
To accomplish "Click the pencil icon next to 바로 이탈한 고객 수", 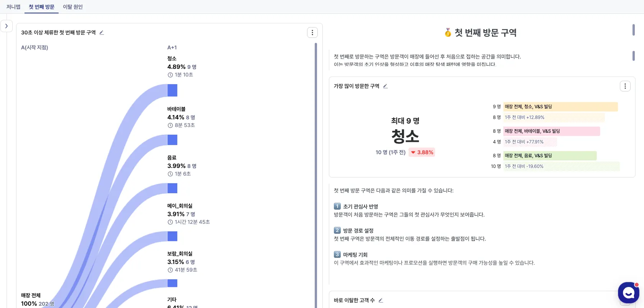I will click(381, 300).
